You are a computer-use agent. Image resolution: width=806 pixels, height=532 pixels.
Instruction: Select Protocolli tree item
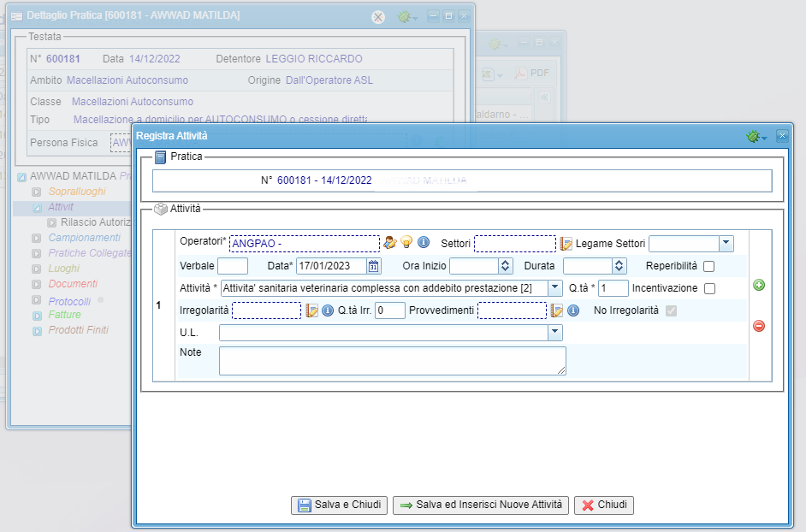(69, 301)
